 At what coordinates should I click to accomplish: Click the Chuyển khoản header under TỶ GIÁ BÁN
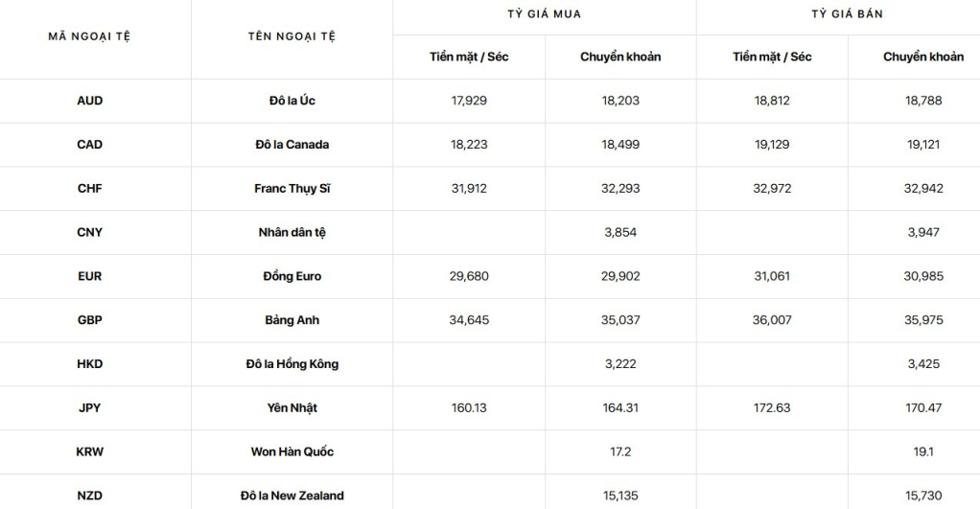[923, 57]
